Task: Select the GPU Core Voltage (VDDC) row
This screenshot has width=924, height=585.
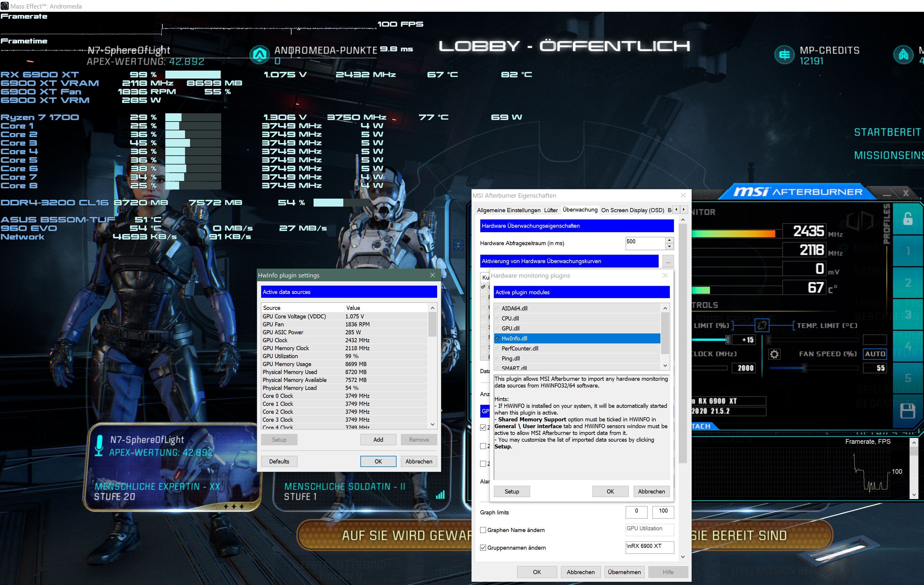Action: pos(344,316)
